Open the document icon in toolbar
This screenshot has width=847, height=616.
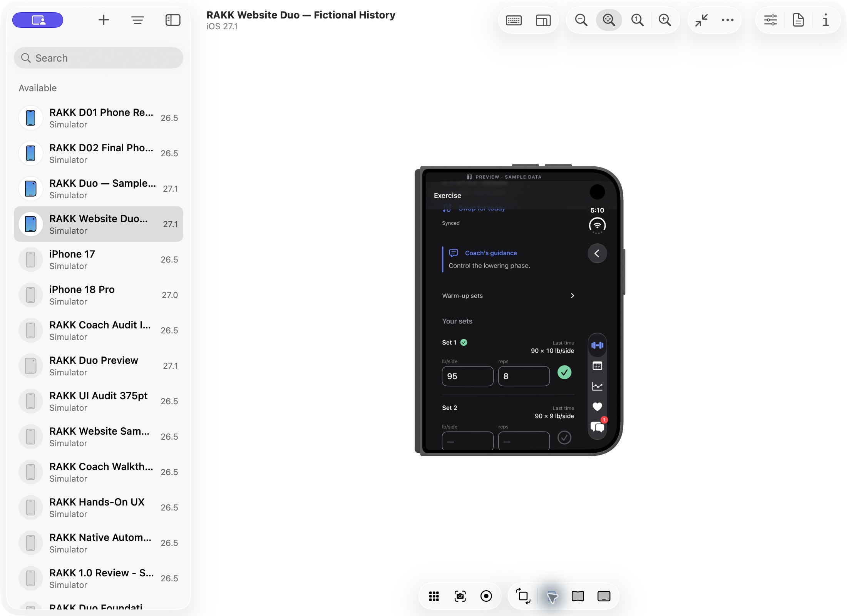tap(798, 20)
